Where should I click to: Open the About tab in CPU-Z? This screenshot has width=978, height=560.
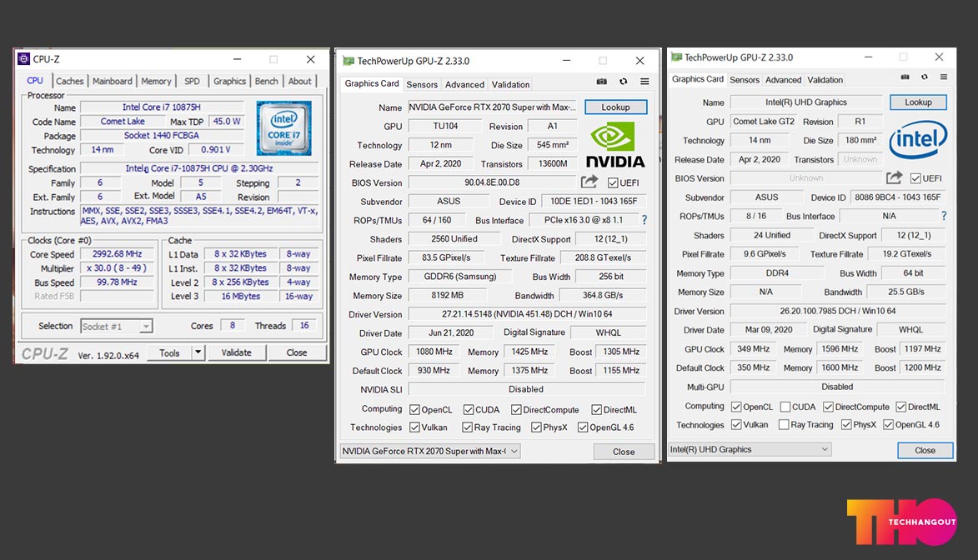point(299,81)
